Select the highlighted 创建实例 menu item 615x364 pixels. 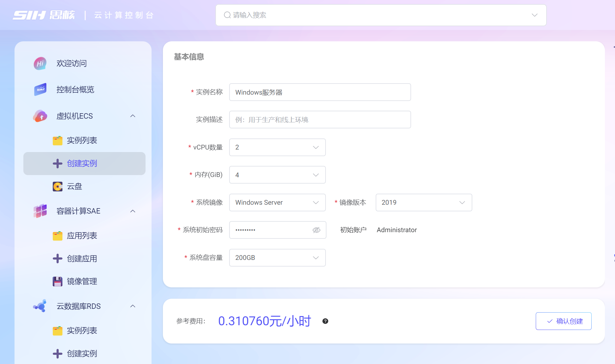coord(84,163)
